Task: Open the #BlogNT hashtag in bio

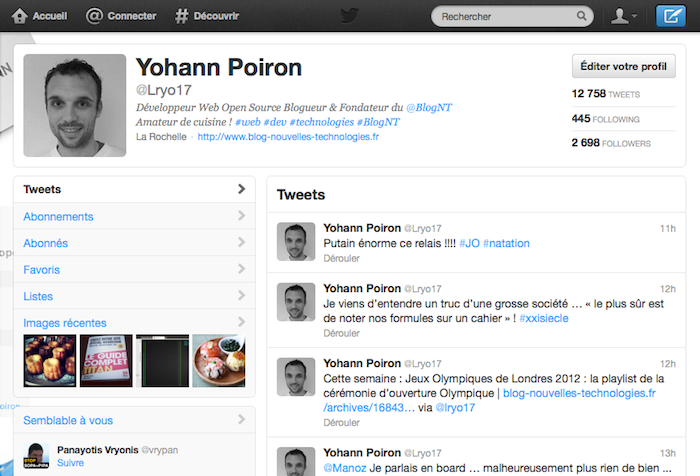Action: click(x=378, y=122)
